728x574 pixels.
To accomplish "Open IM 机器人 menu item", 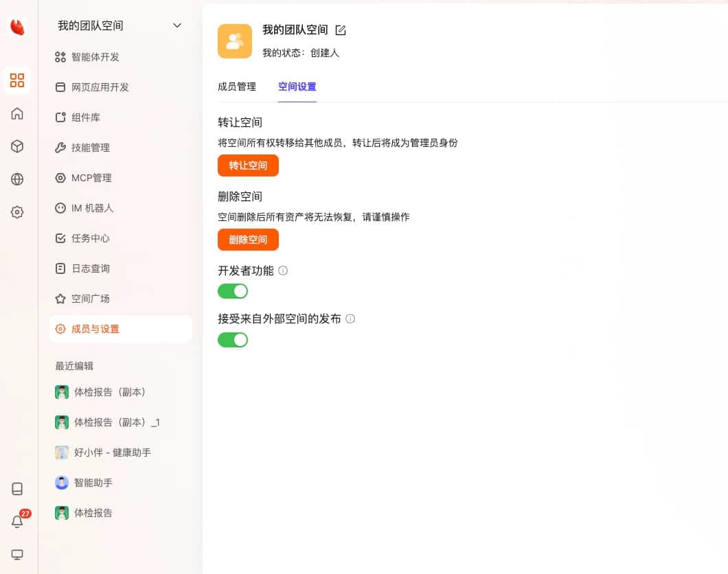I will [x=120, y=208].
